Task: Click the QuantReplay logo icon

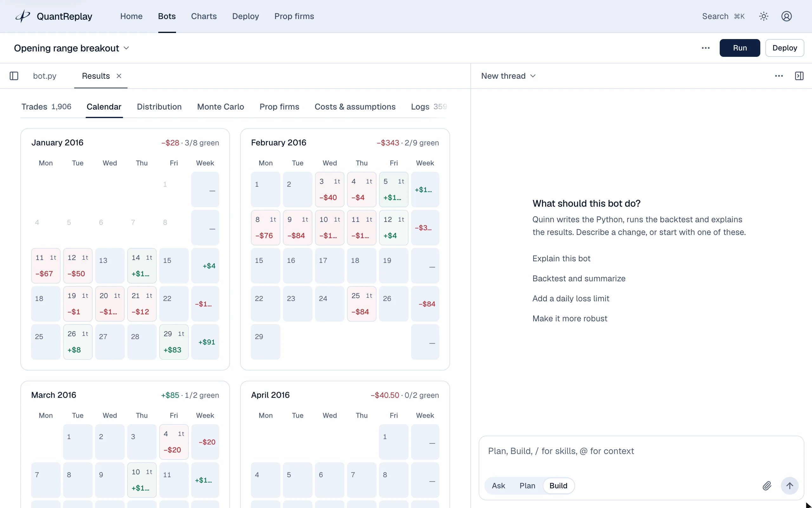Action: point(23,16)
